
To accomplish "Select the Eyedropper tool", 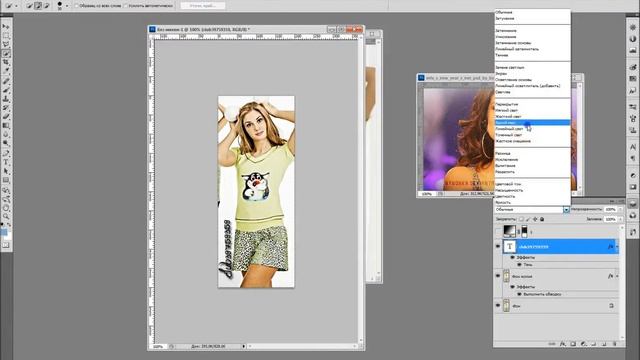I will (6, 71).
